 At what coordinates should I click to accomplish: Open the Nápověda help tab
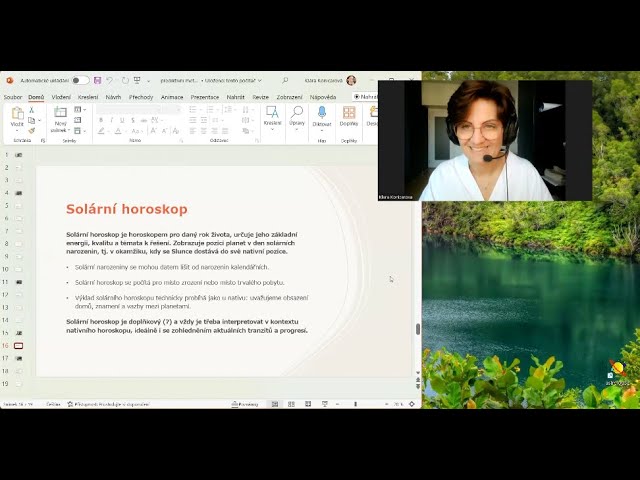click(x=323, y=97)
